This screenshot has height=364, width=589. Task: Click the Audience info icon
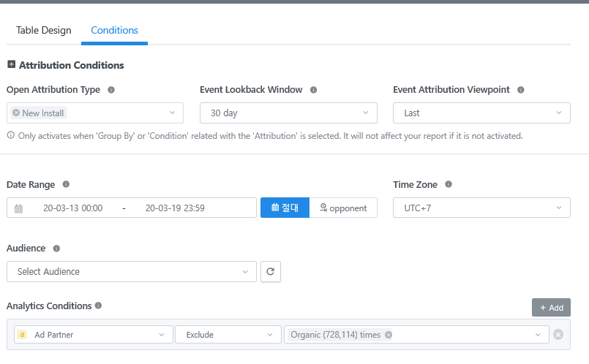click(x=56, y=249)
